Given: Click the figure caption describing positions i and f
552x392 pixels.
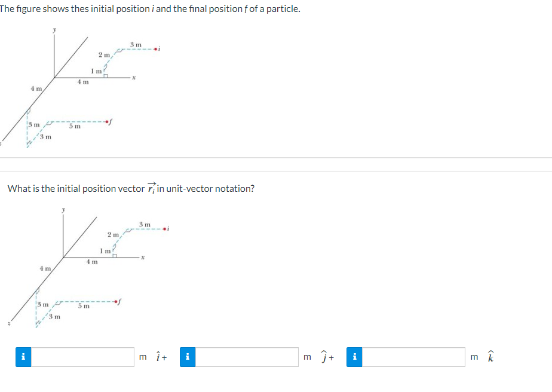Looking at the screenshot, I should coord(149,8).
